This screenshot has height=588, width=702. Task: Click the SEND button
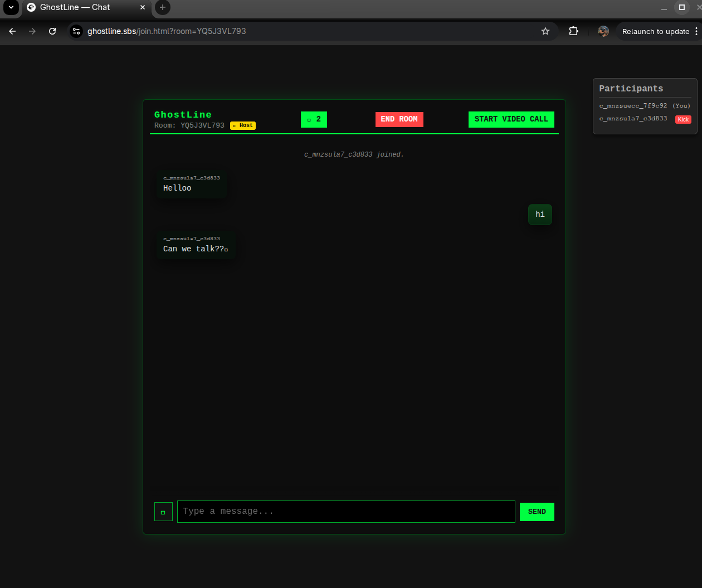tap(537, 512)
